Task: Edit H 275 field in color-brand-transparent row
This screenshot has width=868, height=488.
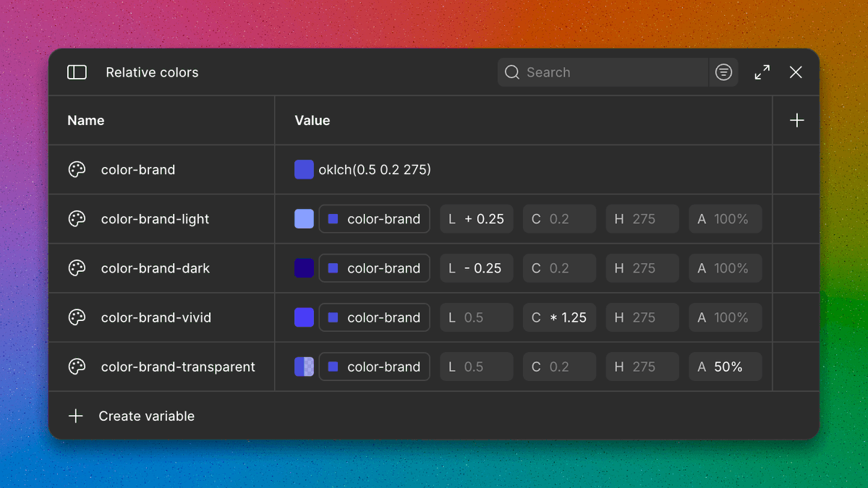Action: click(642, 367)
